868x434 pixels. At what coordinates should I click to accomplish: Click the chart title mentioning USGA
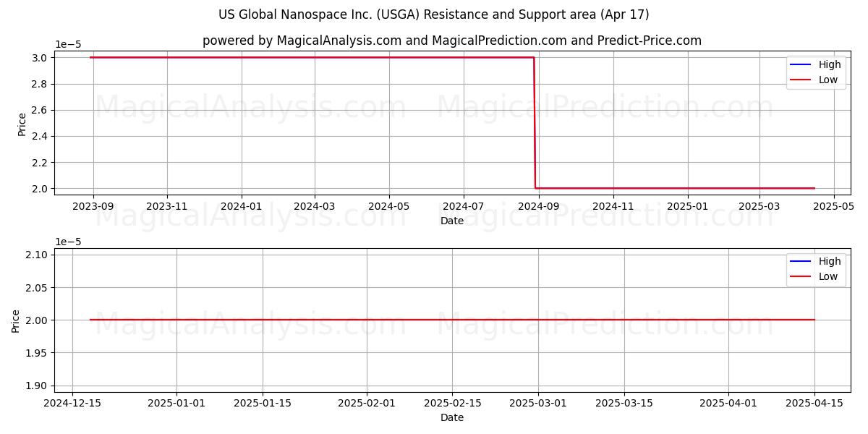click(x=434, y=14)
